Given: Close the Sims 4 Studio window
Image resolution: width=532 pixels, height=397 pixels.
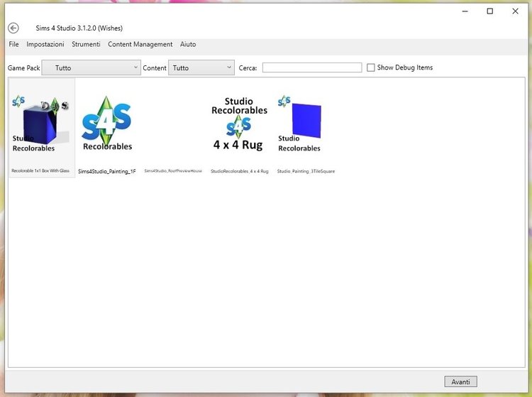Looking at the screenshot, I should 515,11.
